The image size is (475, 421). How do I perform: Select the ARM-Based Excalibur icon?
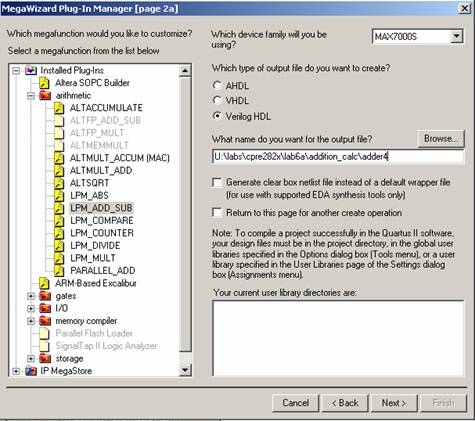coord(44,283)
